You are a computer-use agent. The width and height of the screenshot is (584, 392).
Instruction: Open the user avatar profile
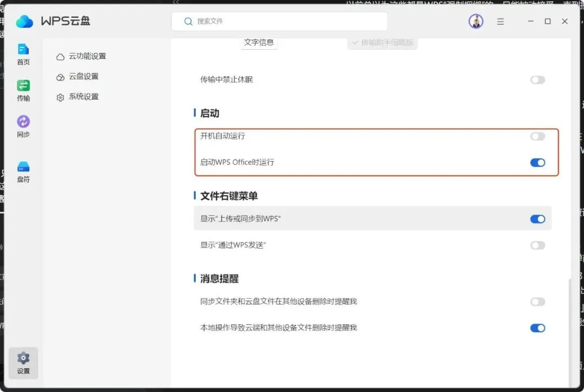coord(476,21)
